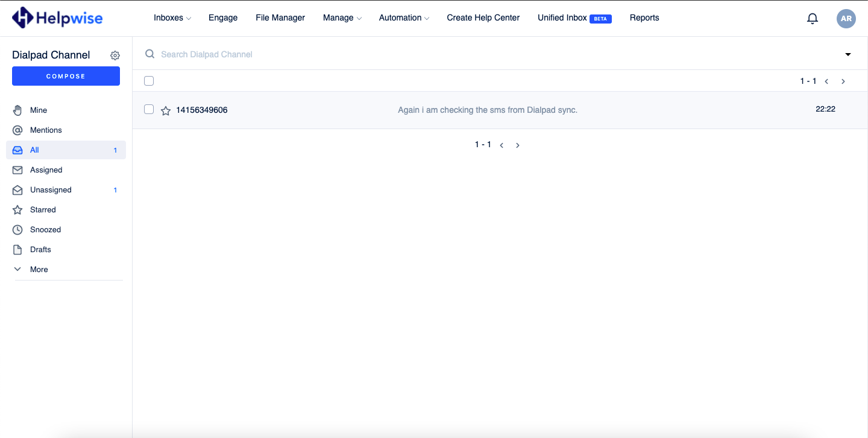868x438 pixels.
Task: Click the Drafts document icon
Action: coord(17,250)
